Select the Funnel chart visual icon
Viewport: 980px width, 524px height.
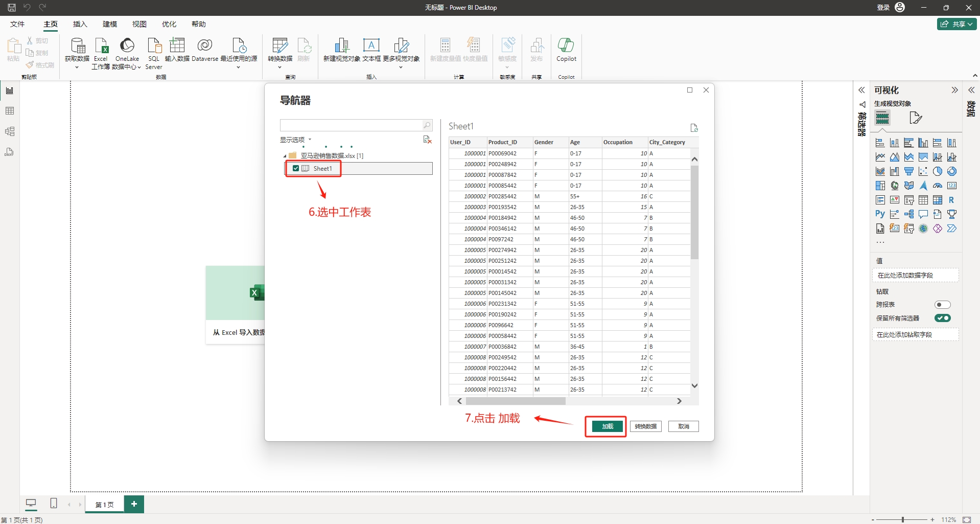pos(908,171)
